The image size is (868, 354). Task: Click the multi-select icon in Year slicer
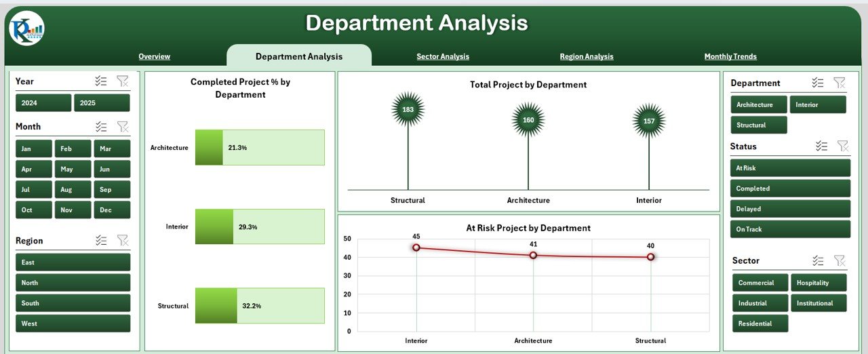pyautogui.click(x=101, y=81)
